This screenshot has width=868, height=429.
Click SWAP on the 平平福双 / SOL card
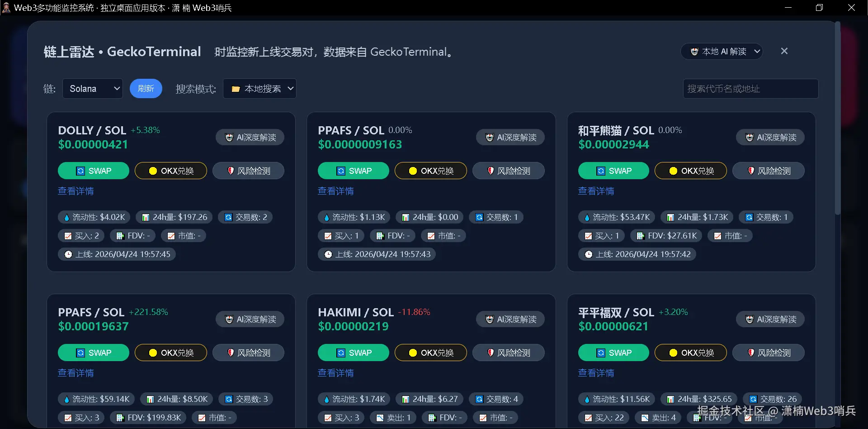point(613,353)
